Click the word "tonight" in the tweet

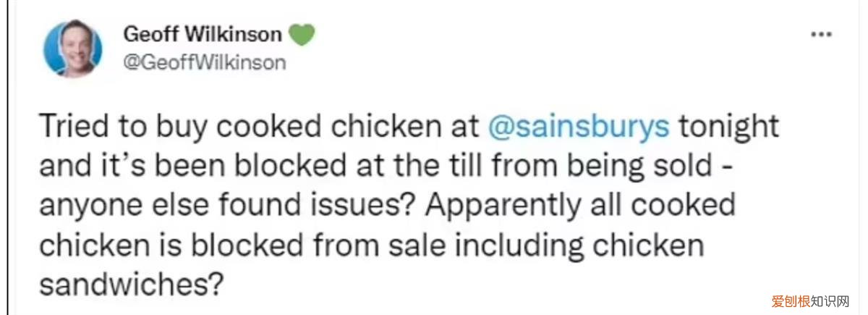pos(728,127)
